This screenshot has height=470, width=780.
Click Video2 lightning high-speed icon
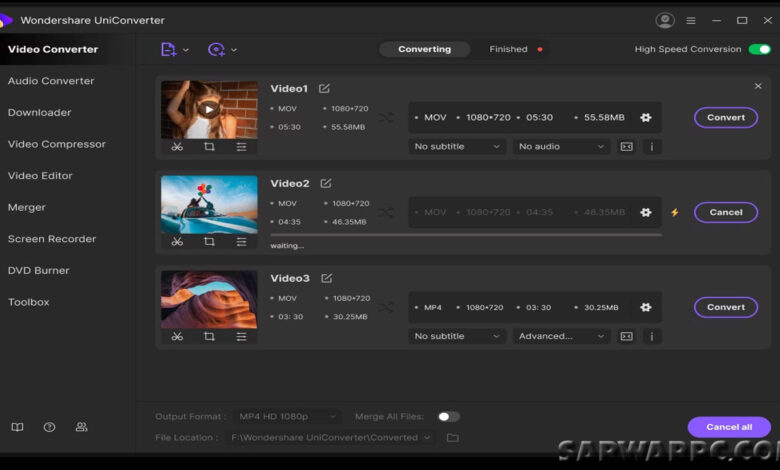click(675, 212)
